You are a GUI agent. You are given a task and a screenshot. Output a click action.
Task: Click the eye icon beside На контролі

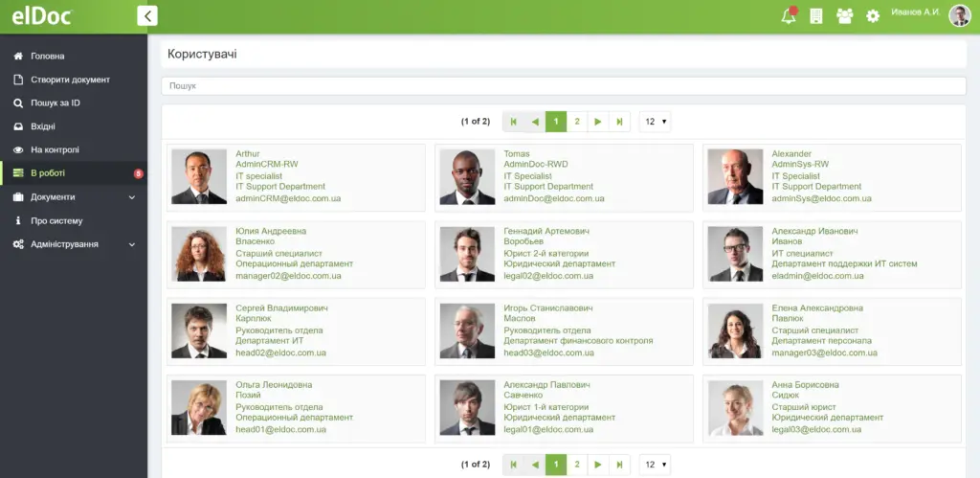pyautogui.click(x=18, y=150)
